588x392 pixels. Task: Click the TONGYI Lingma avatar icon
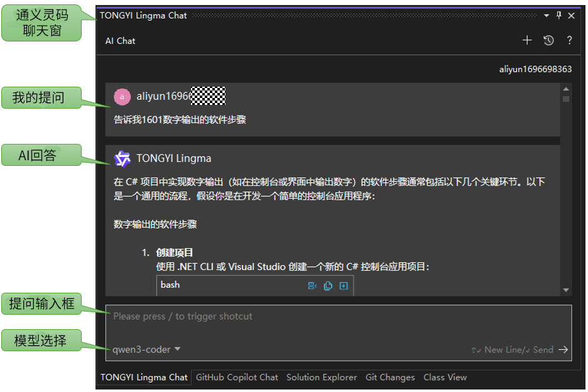pyautogui.click(x=122, y=158)
